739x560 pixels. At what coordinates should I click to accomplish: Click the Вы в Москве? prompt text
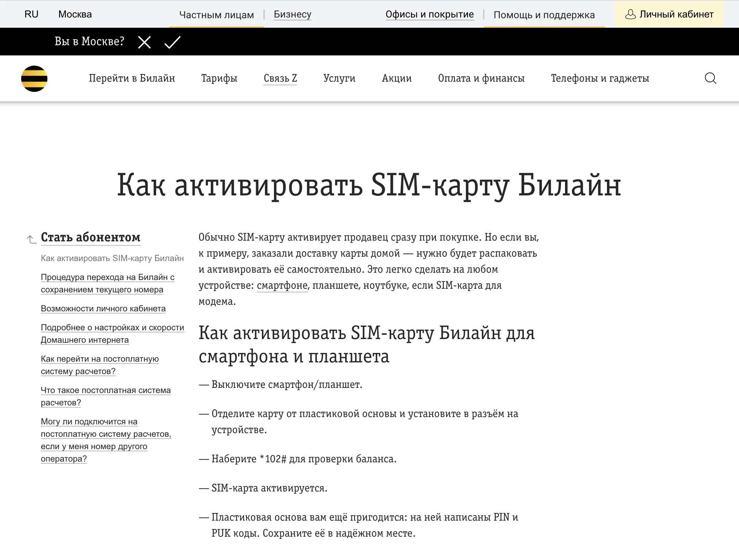(x=89, y=42)
